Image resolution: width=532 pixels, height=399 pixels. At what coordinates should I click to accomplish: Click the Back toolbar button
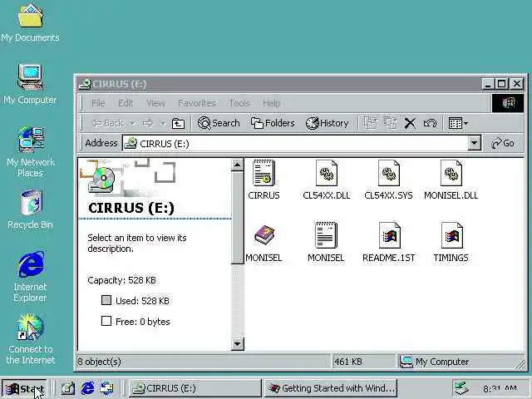tap(108, 123)
